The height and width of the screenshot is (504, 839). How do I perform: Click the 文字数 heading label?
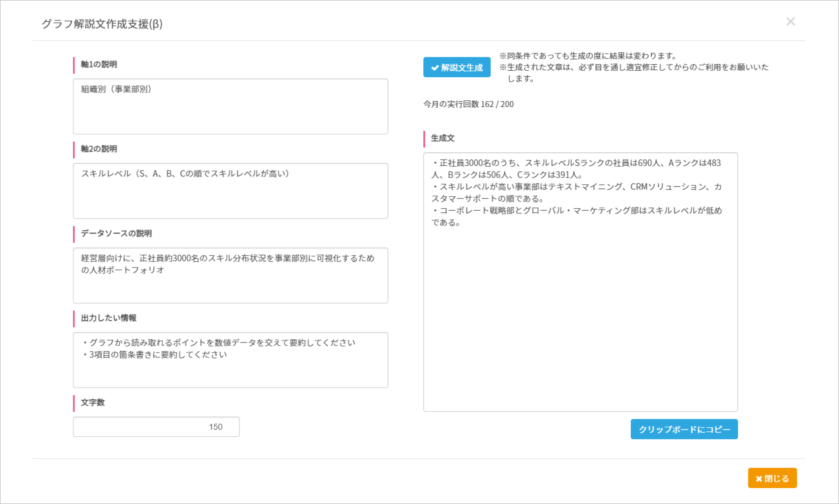pyautogui.click(x=93, y=402)
